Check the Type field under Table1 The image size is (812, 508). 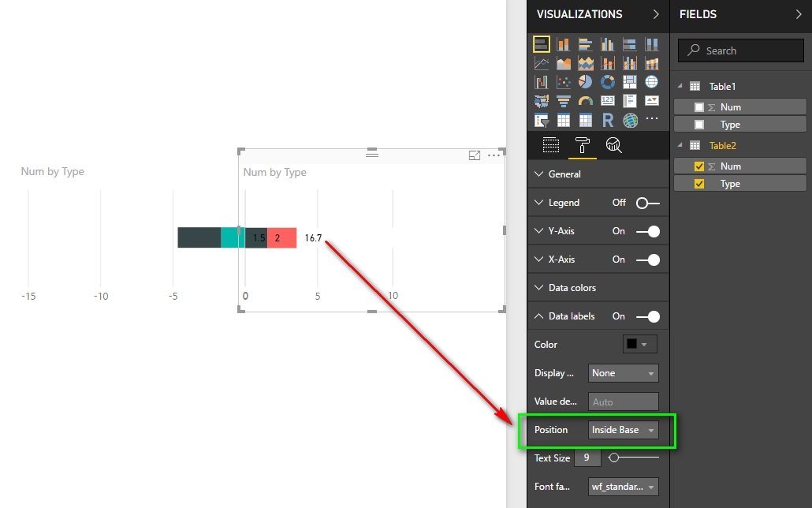coord(699,125)
